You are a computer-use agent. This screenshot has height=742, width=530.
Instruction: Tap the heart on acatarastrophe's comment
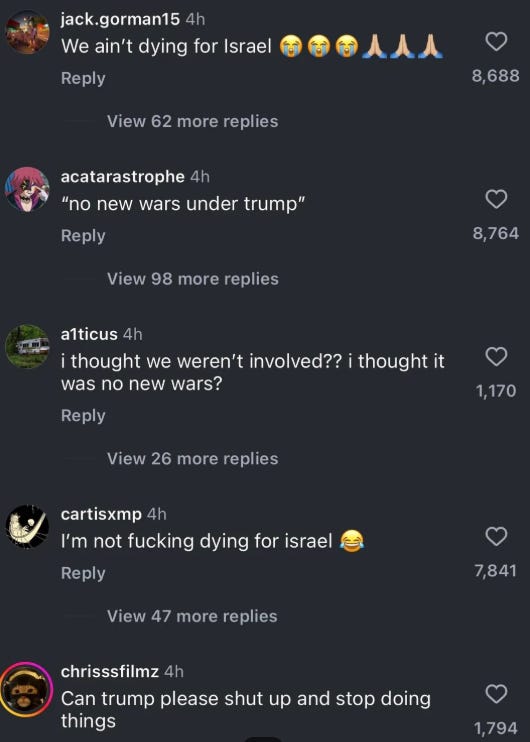pos(496,199)
